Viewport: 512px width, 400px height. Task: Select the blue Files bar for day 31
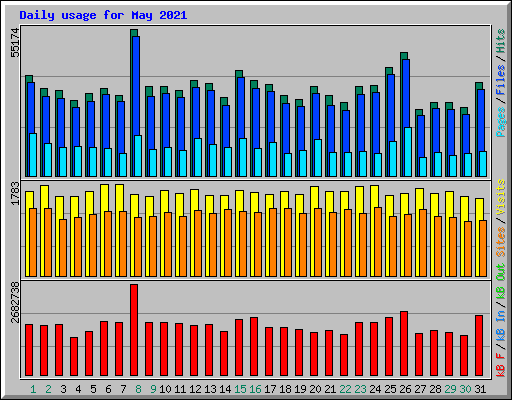(x=481, y=121)
